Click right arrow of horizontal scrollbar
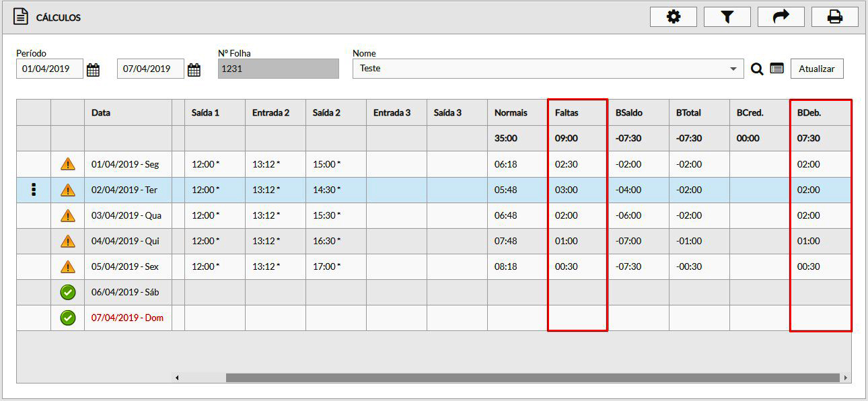 [x=845, y=378]
